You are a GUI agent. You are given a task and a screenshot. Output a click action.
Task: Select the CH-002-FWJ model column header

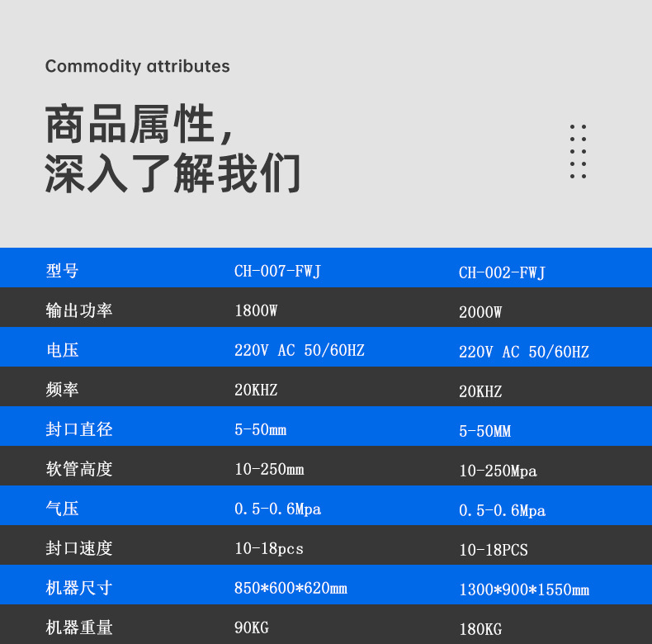coord(502,272)
